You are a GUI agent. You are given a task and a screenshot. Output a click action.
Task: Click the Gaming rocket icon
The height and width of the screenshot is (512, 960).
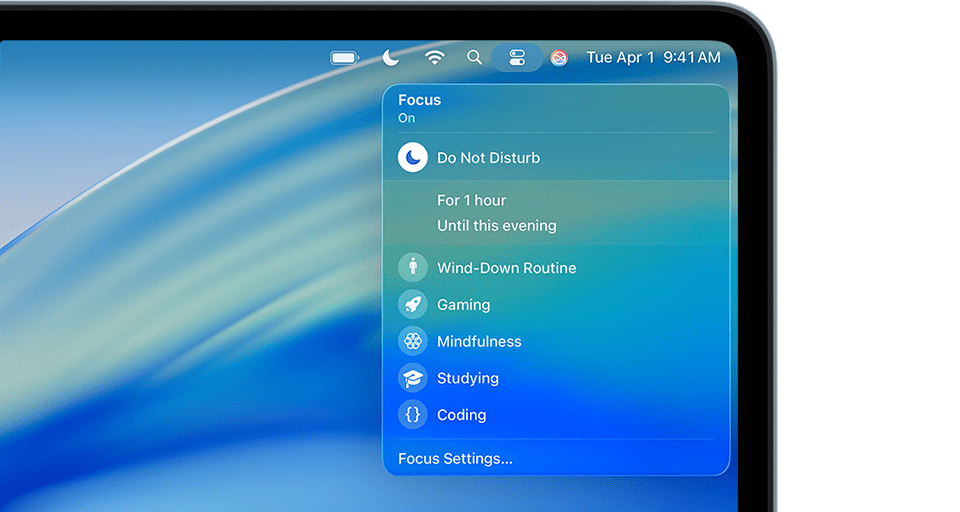(413, 304)
